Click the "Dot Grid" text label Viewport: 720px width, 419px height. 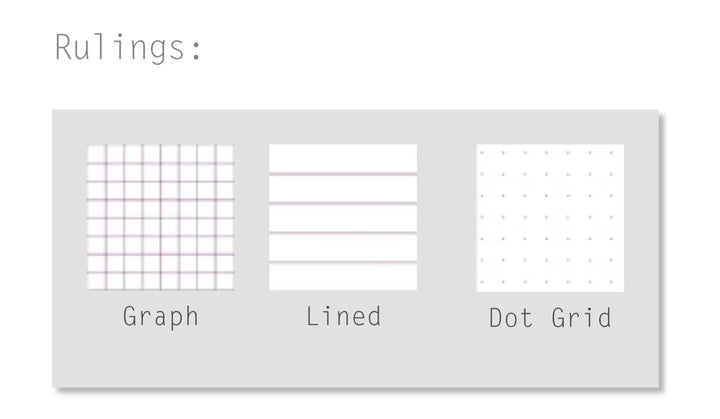click(550, 318)
